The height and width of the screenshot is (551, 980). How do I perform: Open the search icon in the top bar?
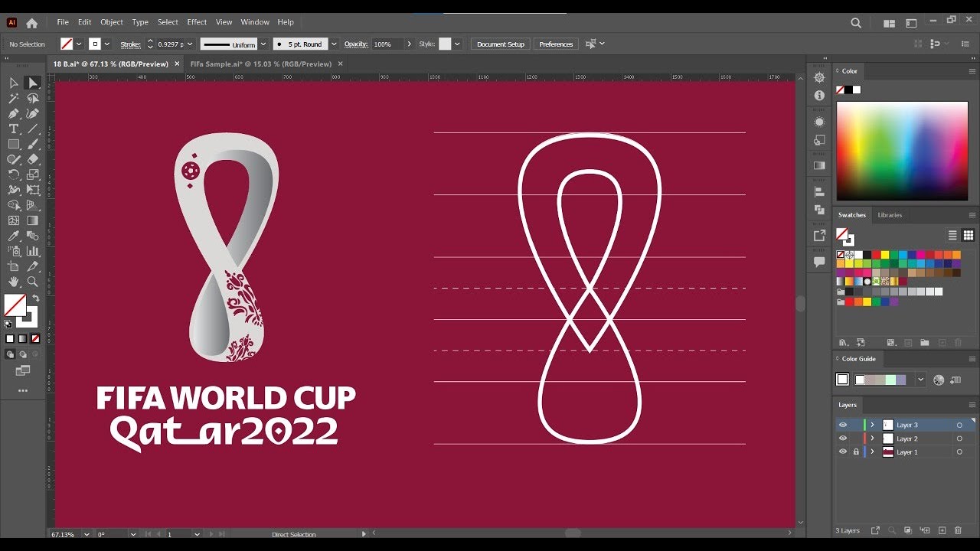(856, 23)
